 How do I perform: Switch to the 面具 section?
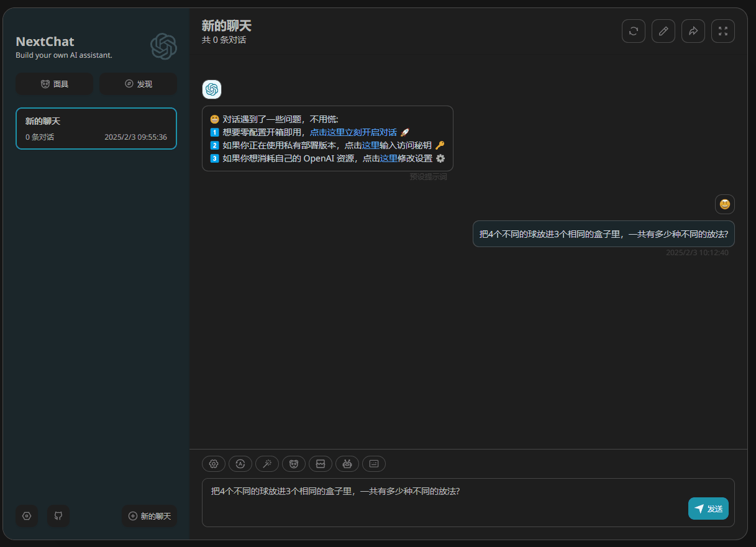click(x=54, y=83)
